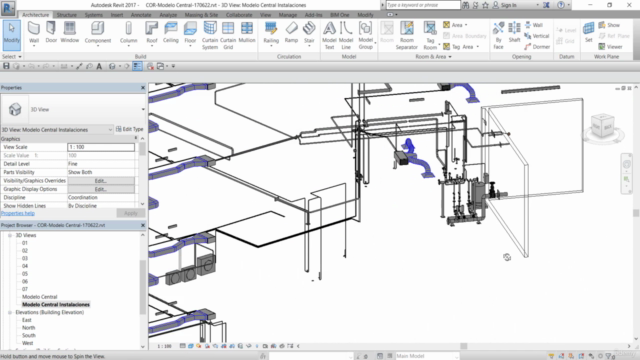Image resolution: width=640 pixels, height=360 pixels.
Task: Close the Properties panel
Action: tap(143, 88)
